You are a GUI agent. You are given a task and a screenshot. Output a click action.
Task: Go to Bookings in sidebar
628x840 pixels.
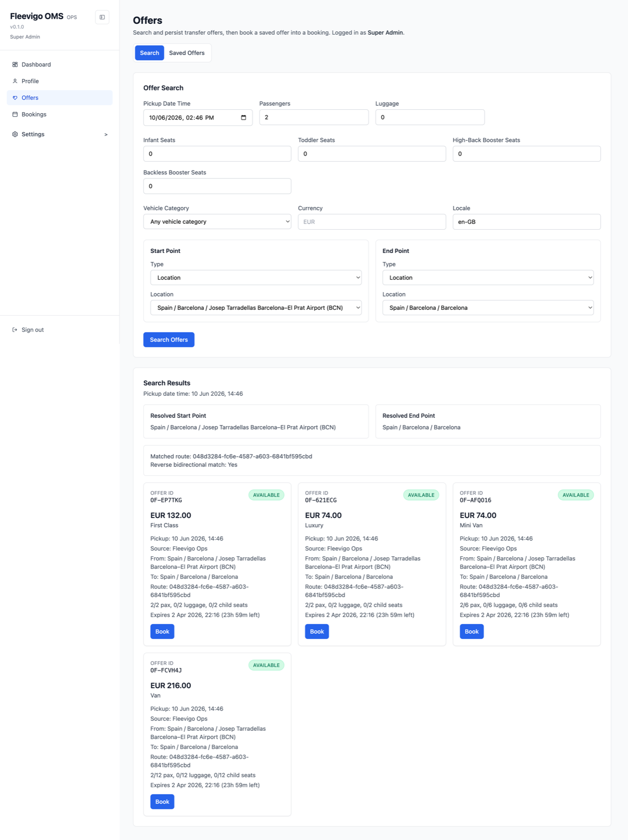[x=60, y=114]
